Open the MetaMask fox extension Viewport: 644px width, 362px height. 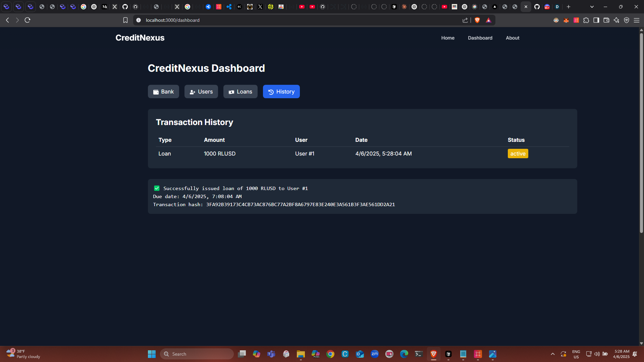[566, 20]
